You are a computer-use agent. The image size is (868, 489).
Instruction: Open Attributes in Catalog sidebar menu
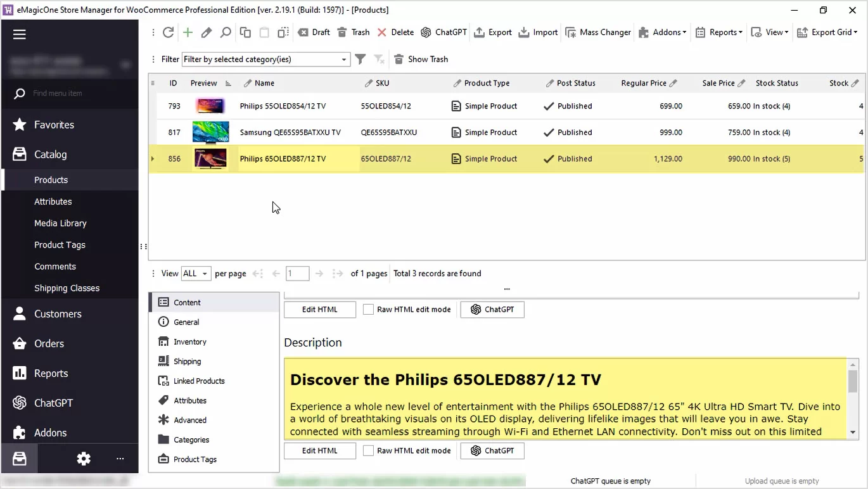coord(53,201)
